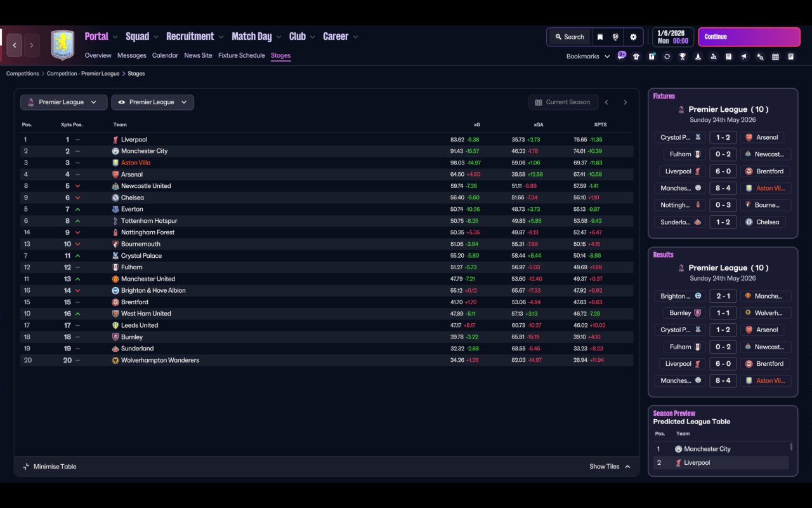Open the world globe icon in top bar
Screen dimensions: 812x508
point(615,37)
